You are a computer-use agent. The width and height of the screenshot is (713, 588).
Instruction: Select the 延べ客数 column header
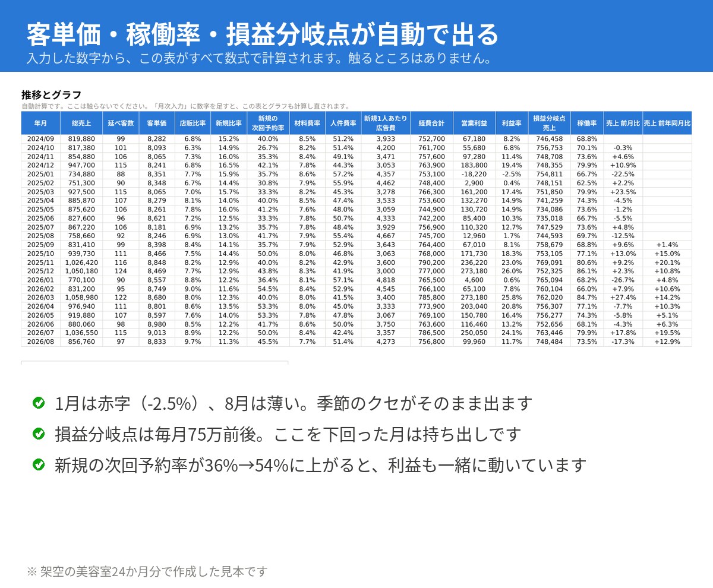[121, 123]
